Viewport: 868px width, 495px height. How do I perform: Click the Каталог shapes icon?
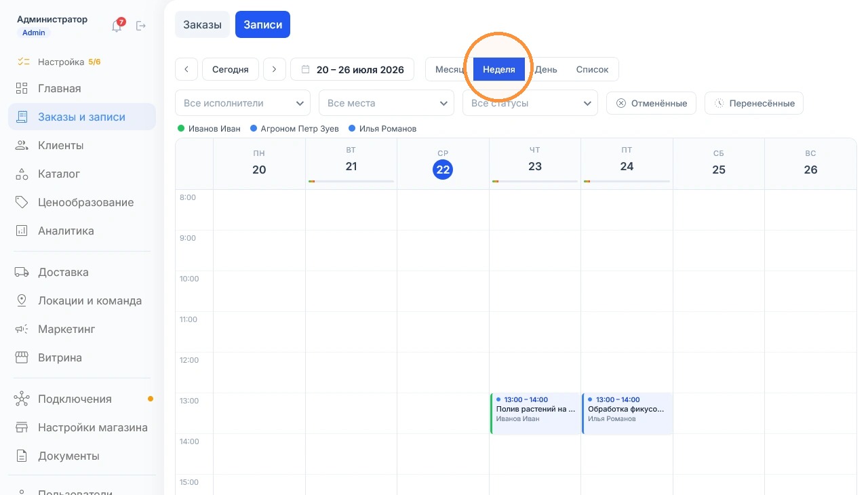click(22, 174)
